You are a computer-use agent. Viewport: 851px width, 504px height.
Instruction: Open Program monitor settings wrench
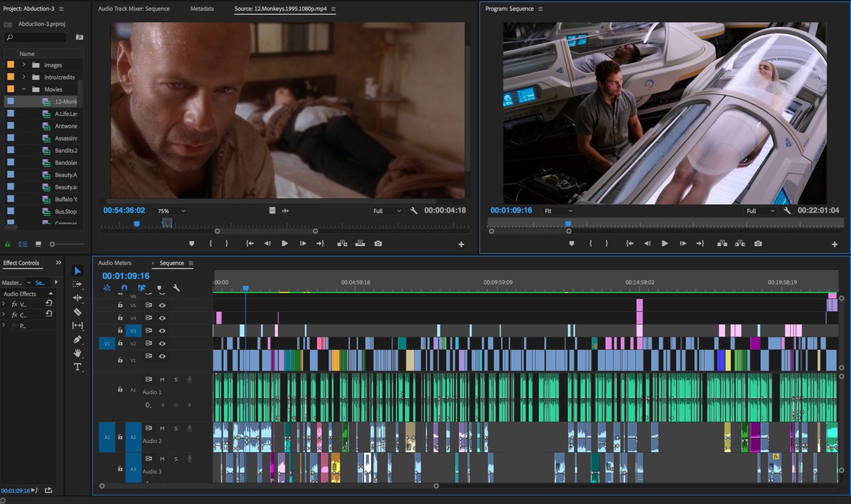click(x=787, y=211)
